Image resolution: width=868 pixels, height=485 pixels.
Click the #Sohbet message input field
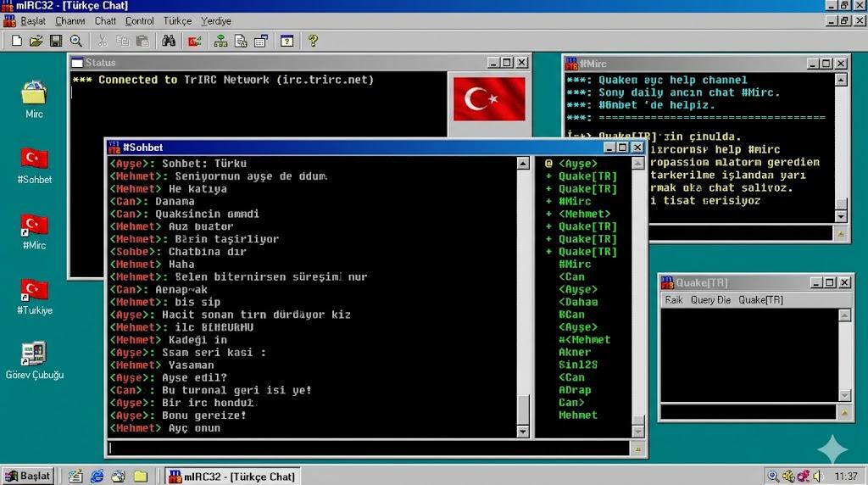coord(369,448)
